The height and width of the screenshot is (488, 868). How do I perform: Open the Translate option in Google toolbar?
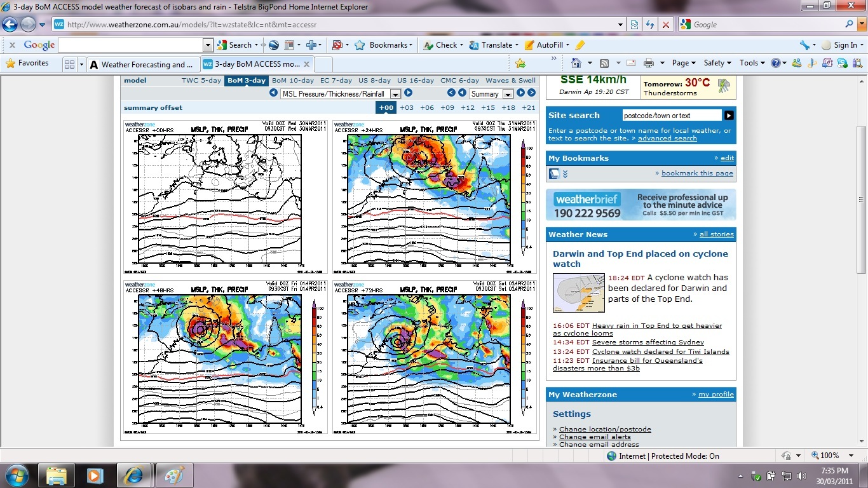coord(494,45)
